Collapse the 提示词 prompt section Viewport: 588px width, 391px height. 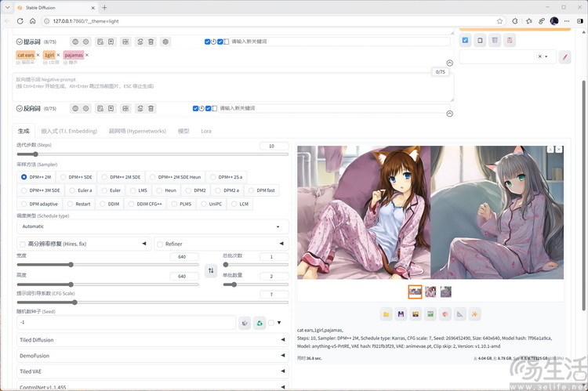pos(20,42)
